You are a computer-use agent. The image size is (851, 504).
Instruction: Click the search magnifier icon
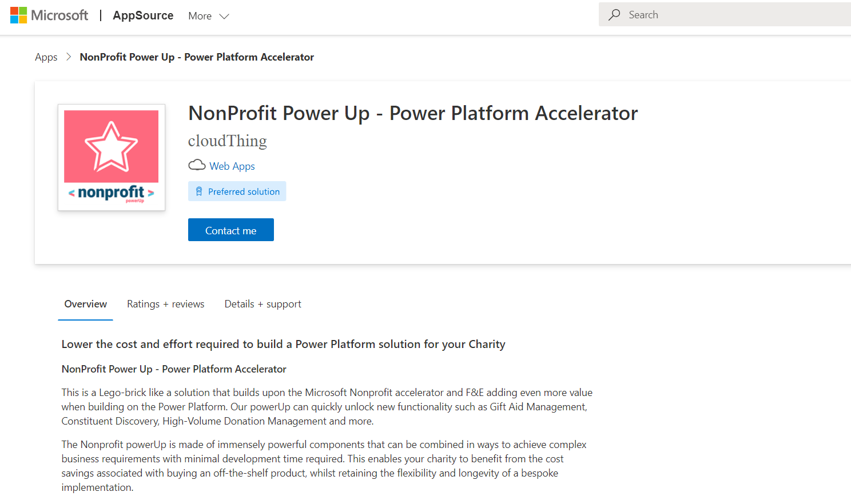[x=614, y=15]
